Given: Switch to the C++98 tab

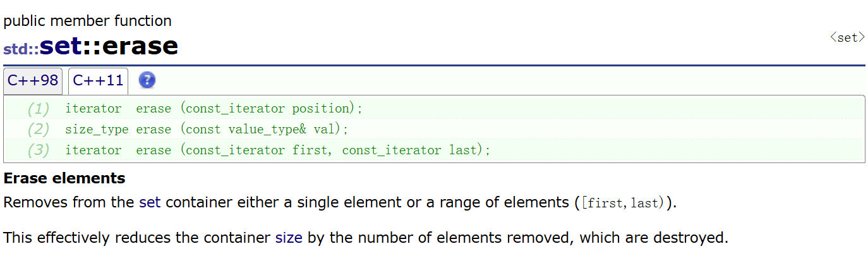Looking at the screenshot, I should (33, 81).
